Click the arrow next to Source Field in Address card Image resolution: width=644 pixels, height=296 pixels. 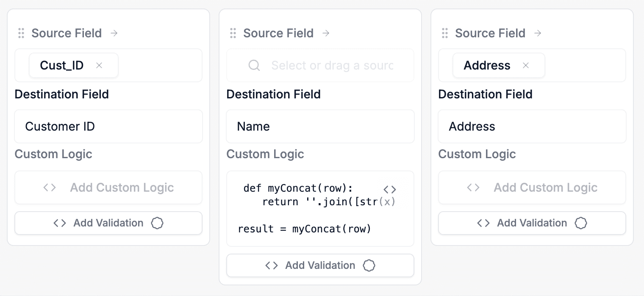[538, 33]
